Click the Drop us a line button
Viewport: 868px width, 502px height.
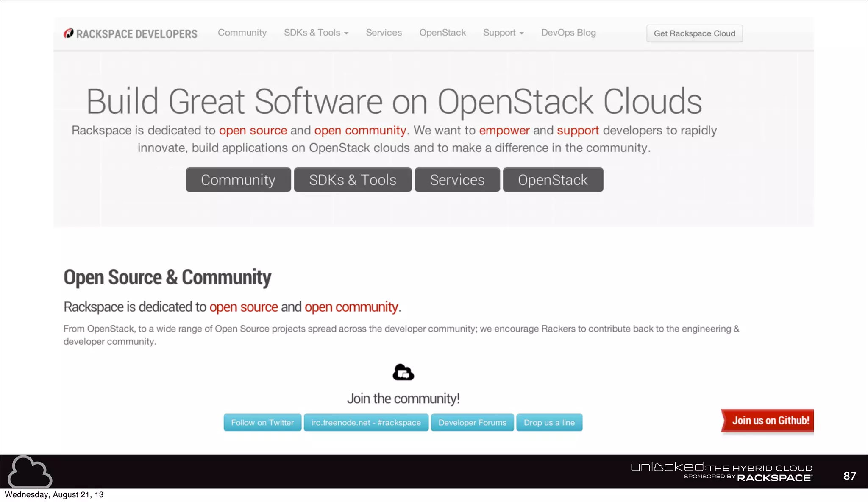pos(549,423)
